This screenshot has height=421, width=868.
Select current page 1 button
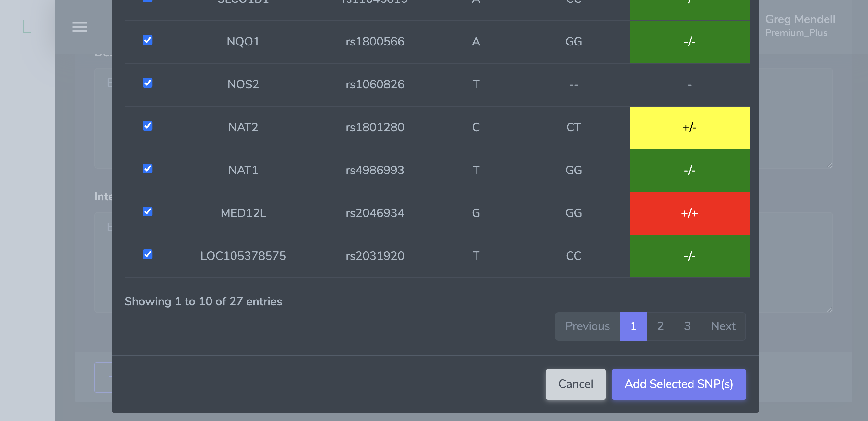click(633, 326)
